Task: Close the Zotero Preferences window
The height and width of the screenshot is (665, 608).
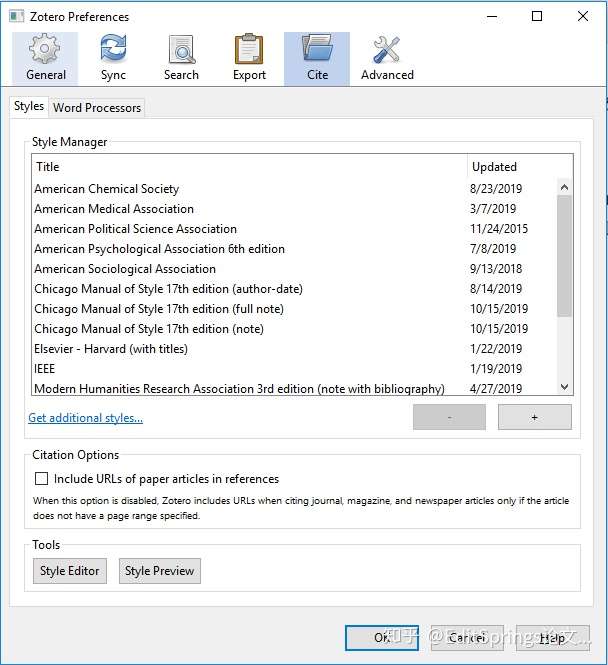Action: point(583,17)
